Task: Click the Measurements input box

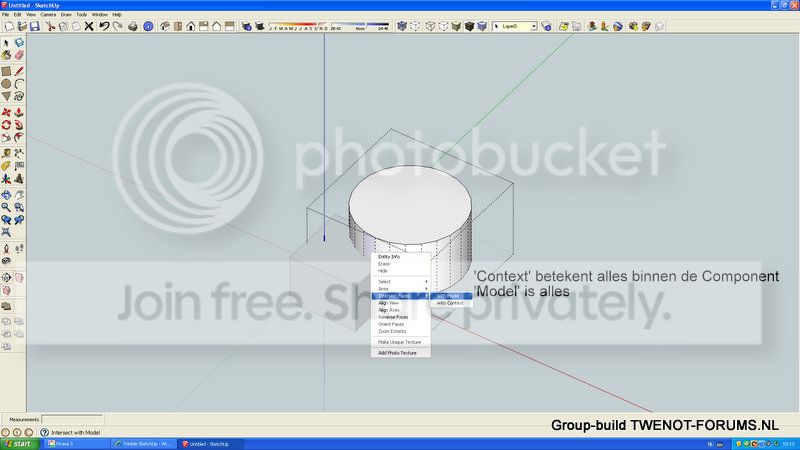Action: click(x=72, y=419)
